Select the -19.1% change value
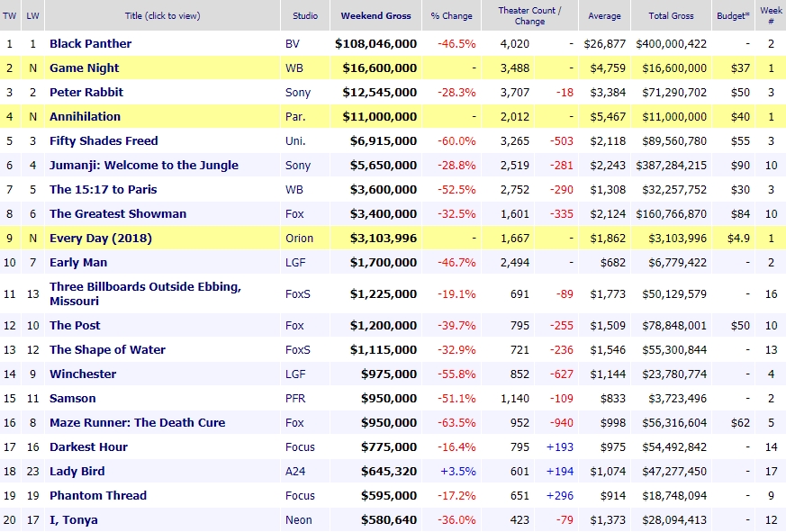Viewport: 786px width, 532px height. 456,293
